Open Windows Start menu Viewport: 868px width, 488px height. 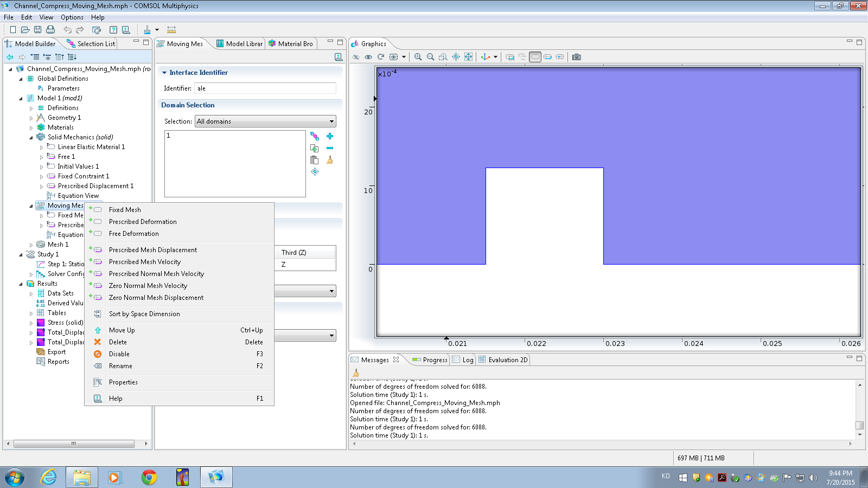(x=15, y=477)
